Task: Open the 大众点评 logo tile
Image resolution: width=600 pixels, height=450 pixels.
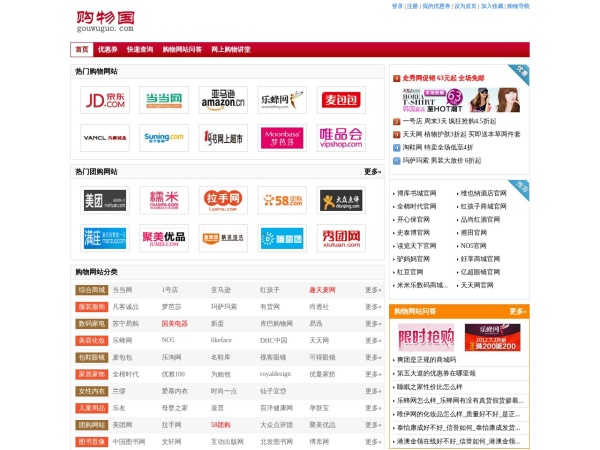Action: click(341, 200)
